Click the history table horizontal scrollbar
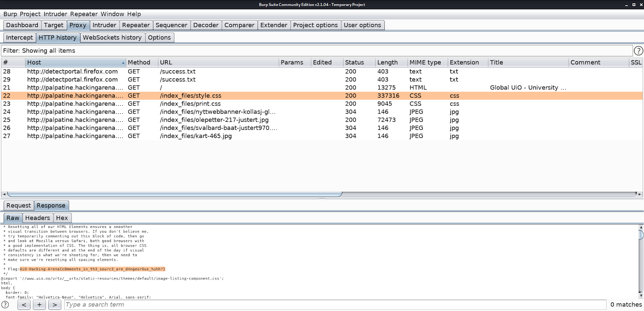The width and height of the screenshot is (644, 311). point(175,194)
